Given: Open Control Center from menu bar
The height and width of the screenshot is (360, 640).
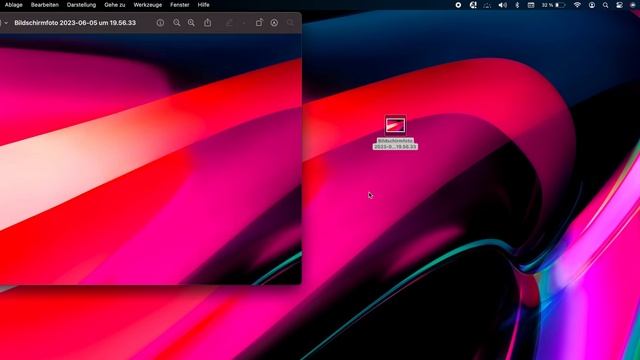Looking at the screenshot, I should pos(620,5).
